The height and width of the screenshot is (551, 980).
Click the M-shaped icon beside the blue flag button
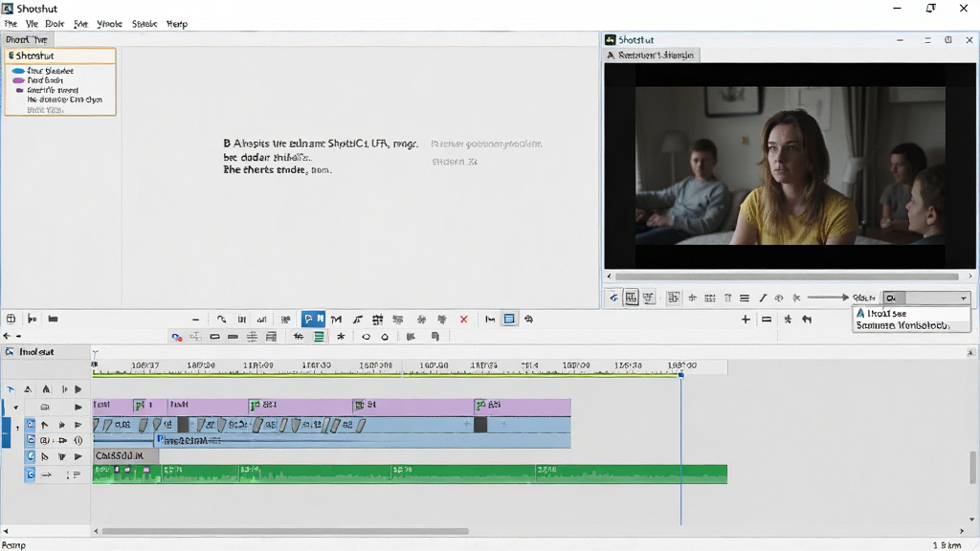[x=336, y=320]
